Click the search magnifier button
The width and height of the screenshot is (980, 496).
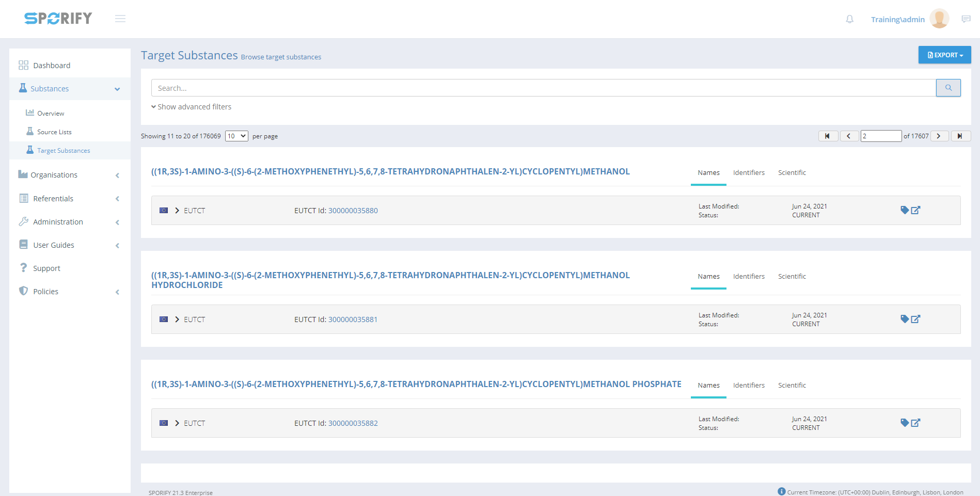[x=948, y=88]
